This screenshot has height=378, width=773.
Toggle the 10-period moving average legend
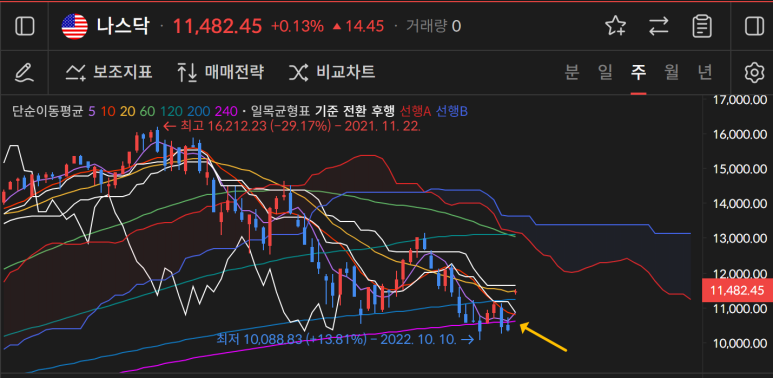tap(107, 111)
